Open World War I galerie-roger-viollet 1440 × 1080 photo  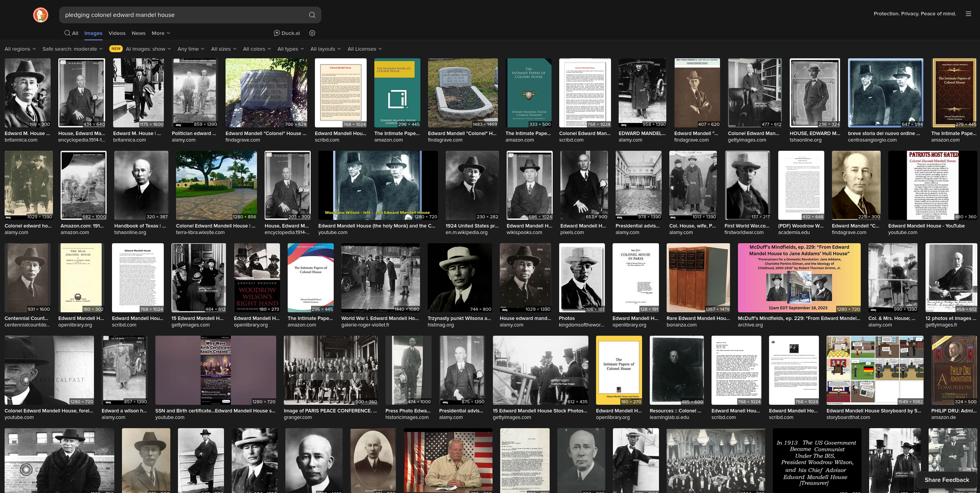pyautogui.click(x=380, y=278)
